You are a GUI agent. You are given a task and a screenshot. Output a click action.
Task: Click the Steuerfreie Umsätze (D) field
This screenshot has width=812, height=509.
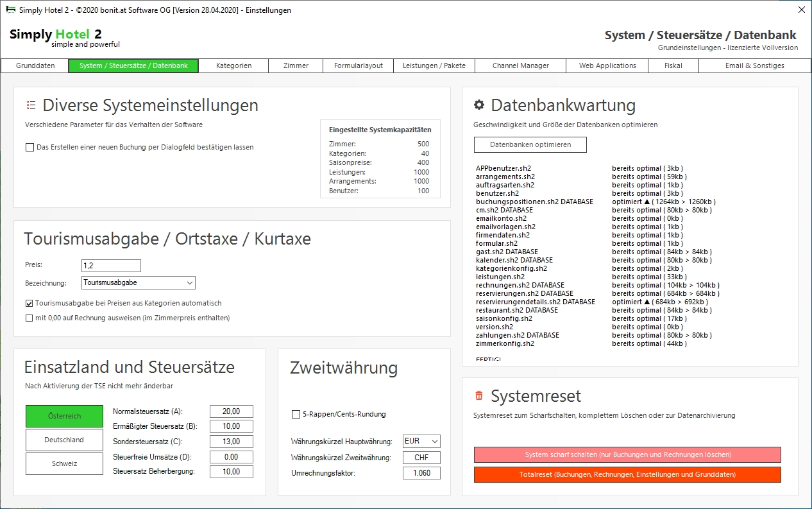tap(232, 457)
